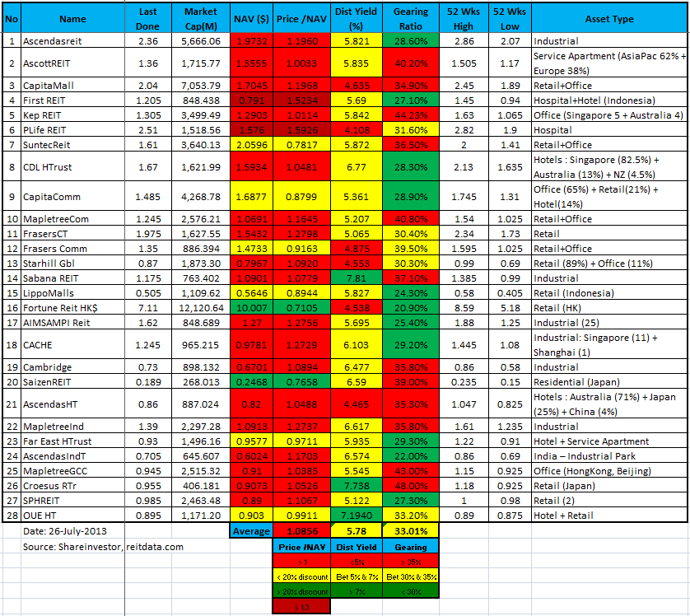
Task: Select the OUE HT name cell
Action: pos(72,516)
